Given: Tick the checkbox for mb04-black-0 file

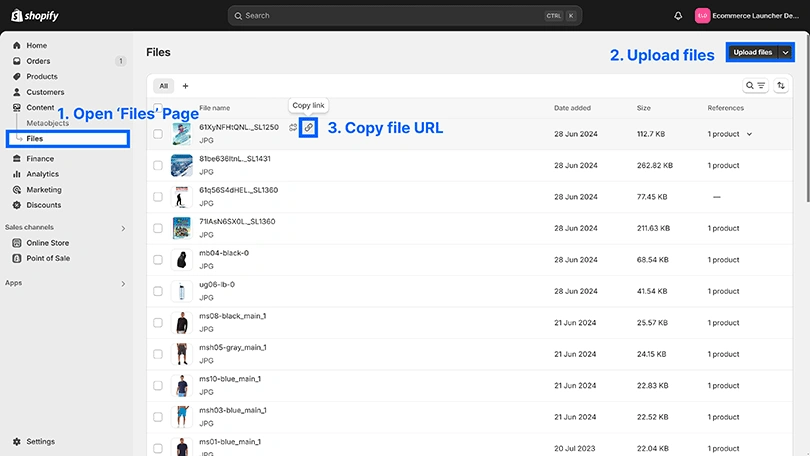Looking at the screenshot, I should coord(158,260).
